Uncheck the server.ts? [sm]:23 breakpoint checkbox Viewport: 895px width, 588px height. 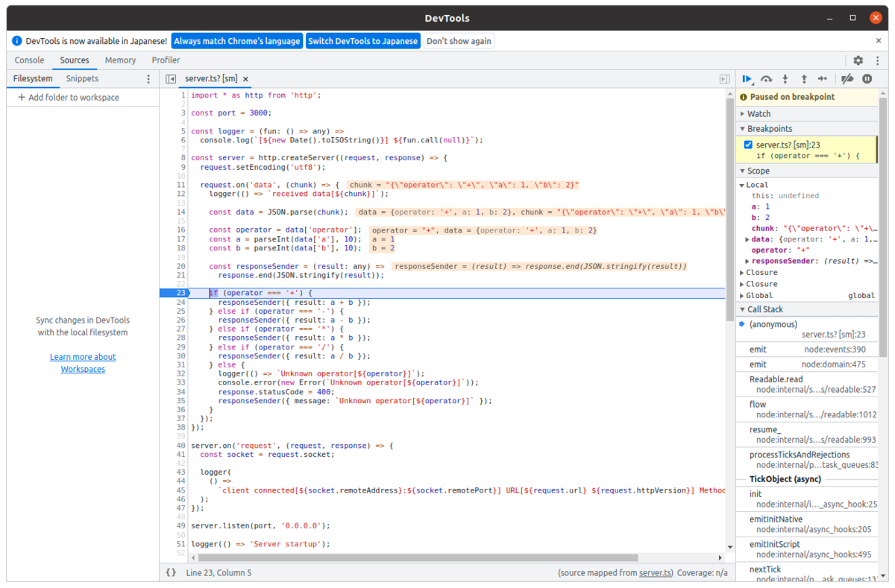click(x=748, y=145)
